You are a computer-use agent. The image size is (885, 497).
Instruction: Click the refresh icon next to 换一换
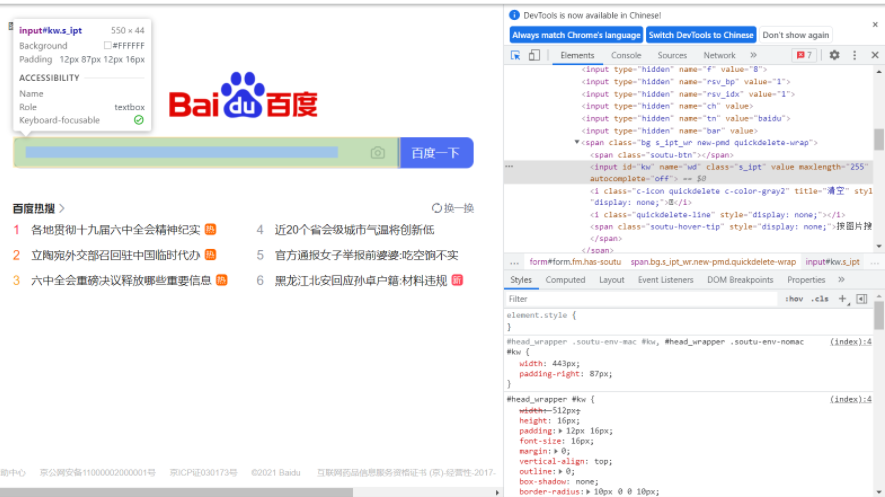click(x=436, y=208)
